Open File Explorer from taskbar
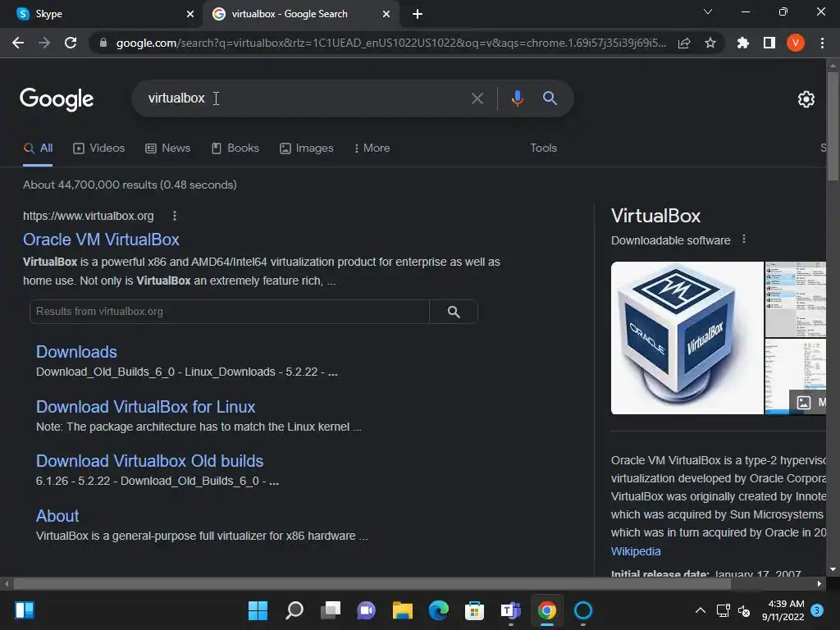 (x=402, y=610)
